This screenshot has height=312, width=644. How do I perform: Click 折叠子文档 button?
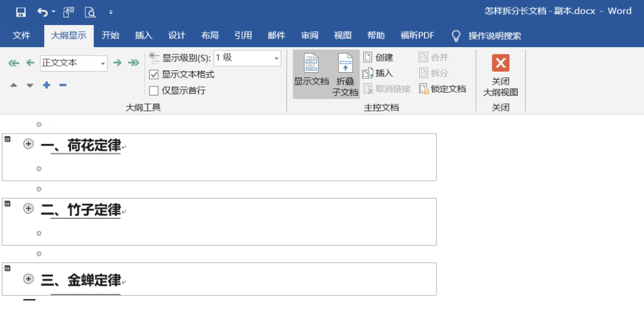click(345, 75)
